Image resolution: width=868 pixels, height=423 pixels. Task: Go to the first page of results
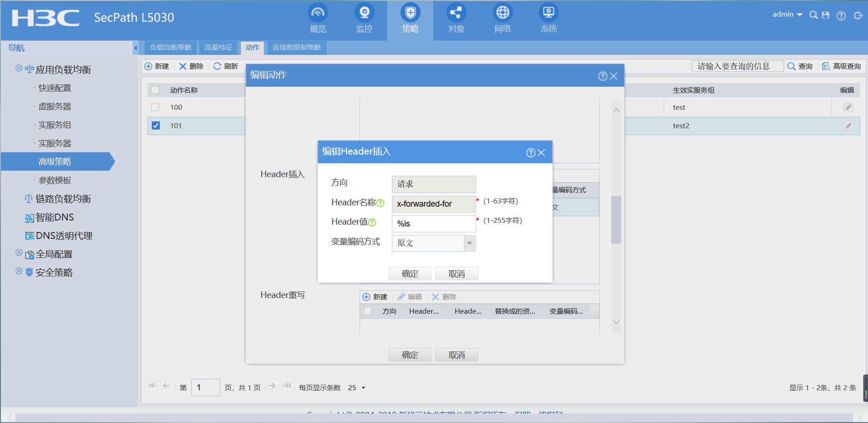[153, 386]
